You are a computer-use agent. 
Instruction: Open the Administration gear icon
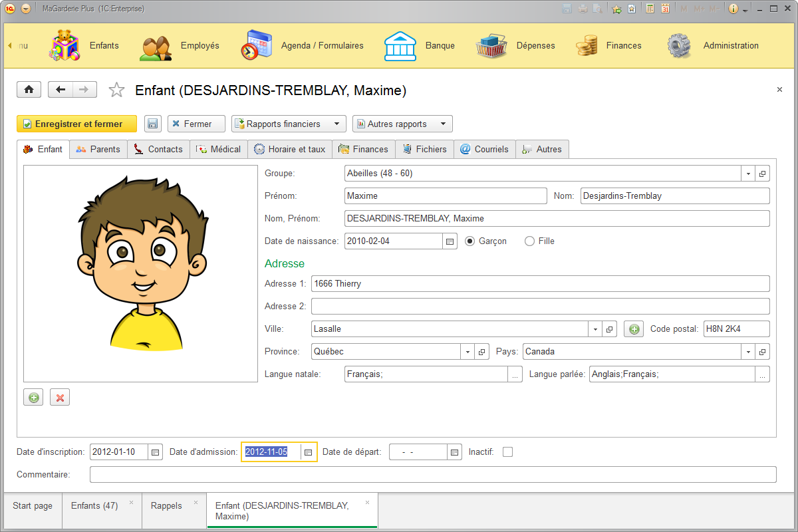pyautogui.click(x=679, y=45)
